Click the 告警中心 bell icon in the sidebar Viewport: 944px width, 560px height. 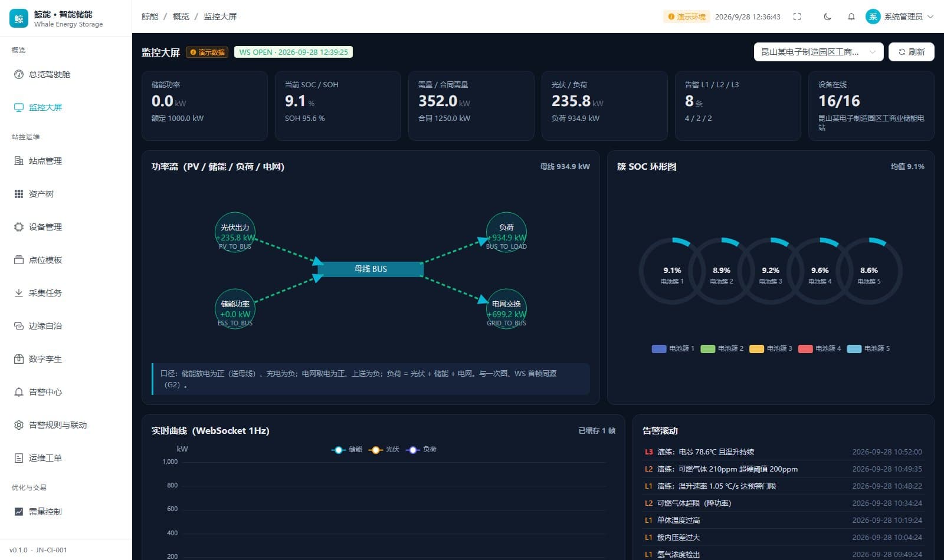click(x=19, y=392)
